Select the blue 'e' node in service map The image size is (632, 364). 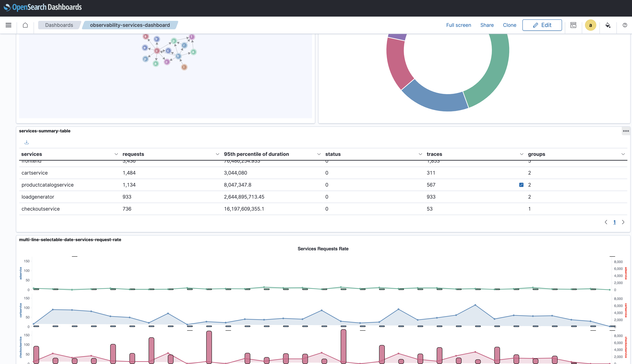[145, 48]
